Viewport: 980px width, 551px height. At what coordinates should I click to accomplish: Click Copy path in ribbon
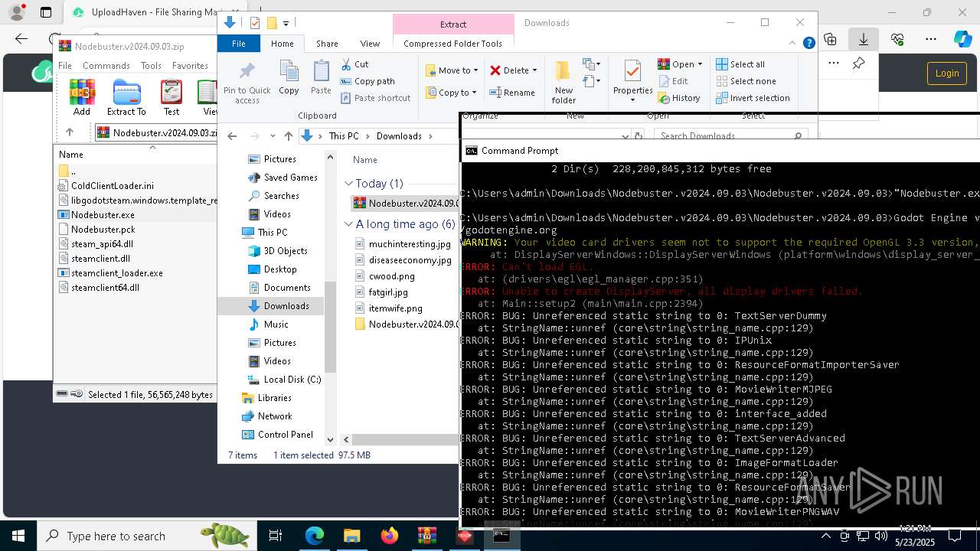[x=367, y=81]
